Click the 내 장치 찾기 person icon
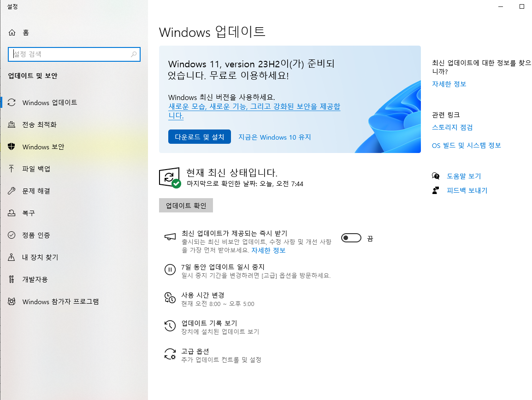 click(12, 257)
